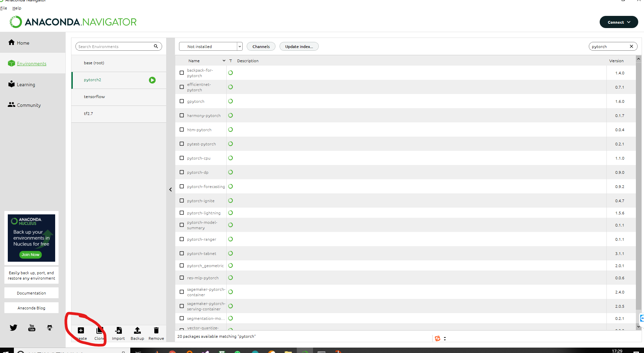Check the backpack-for-pytorch package checkbox
The height and width of the screenshot is (353, 644).
tap(182, 73)
